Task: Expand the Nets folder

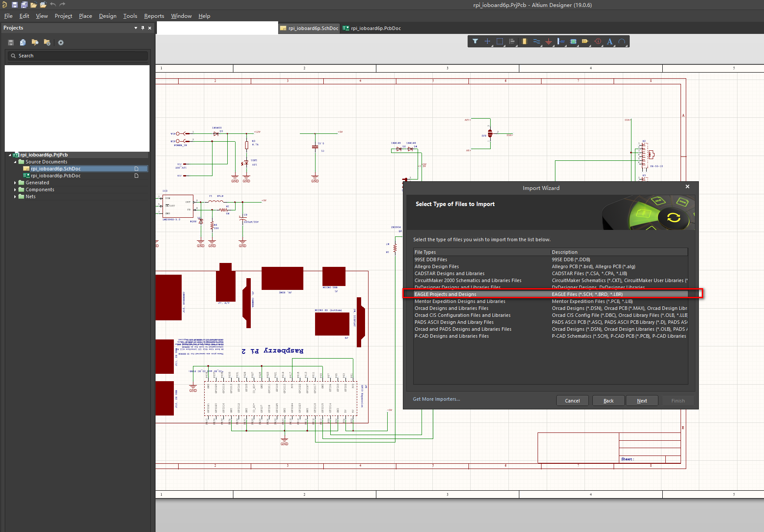Action: (x=15, y=196)
